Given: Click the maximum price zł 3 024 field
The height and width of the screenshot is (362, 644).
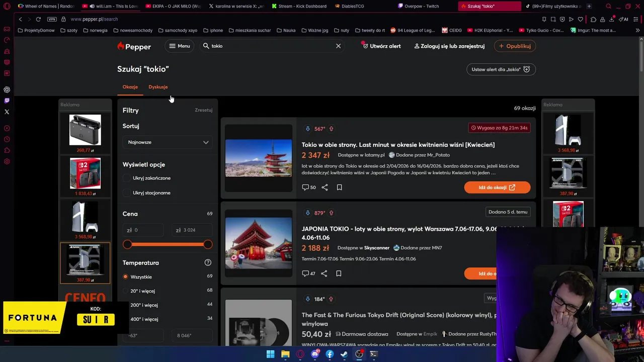Looking at the screenshot, I should [x=192, y=230].
